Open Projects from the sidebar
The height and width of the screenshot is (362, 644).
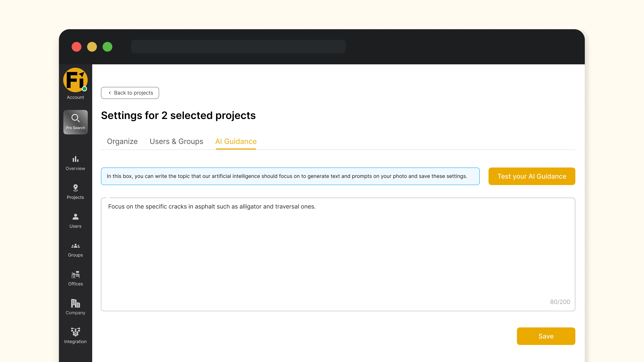pos(75,192)
